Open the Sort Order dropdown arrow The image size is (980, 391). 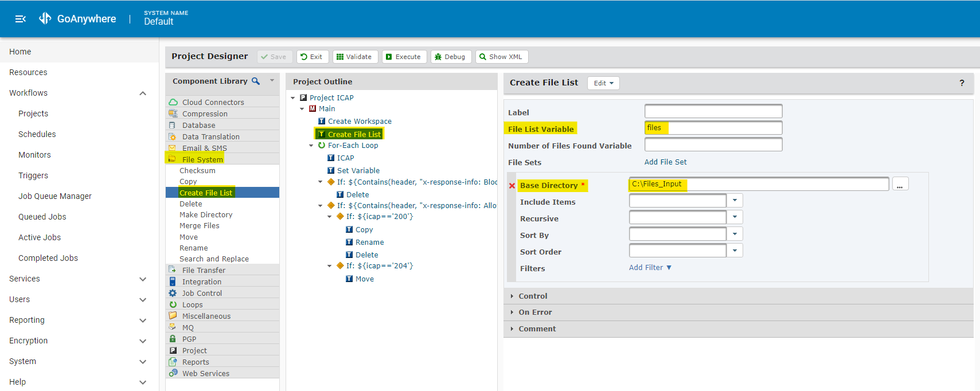pos(735,251)
